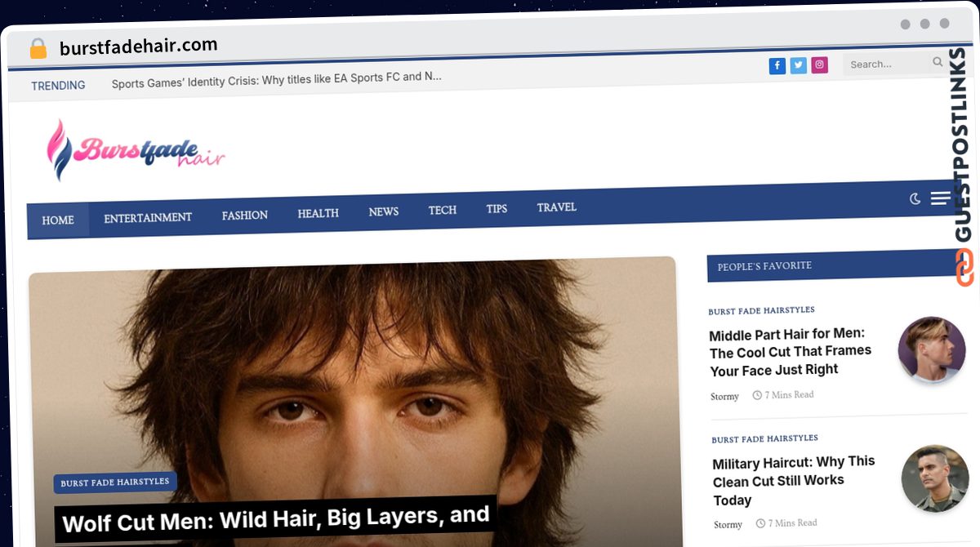This screenshot has width=980, height=547.
Task: Click the search magnifier icon
Action: point(938,62)
